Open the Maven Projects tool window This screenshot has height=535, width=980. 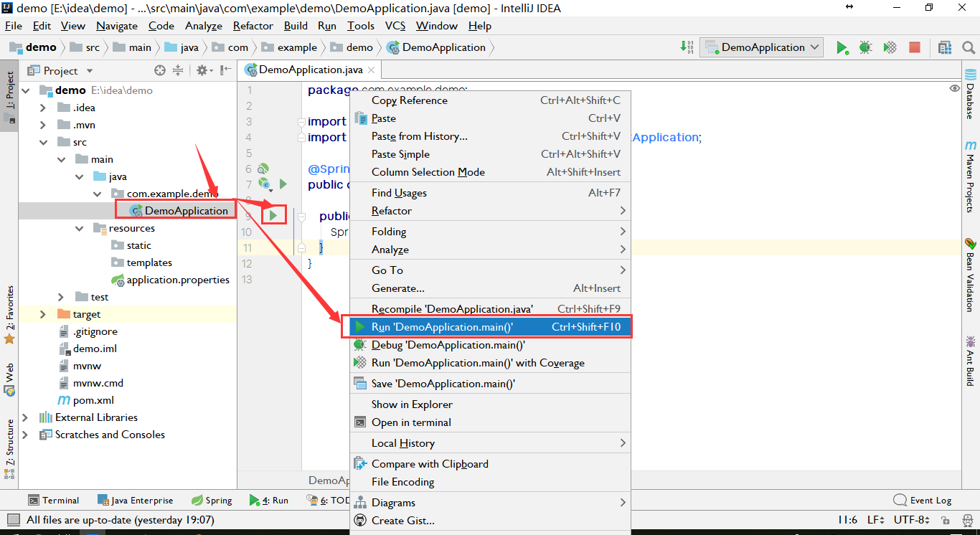click(971, 176)
